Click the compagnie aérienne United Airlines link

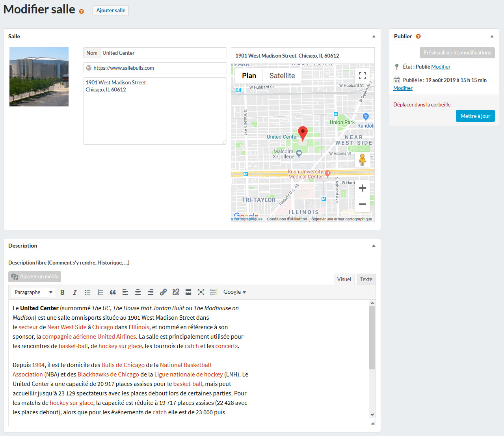[89, 337]
